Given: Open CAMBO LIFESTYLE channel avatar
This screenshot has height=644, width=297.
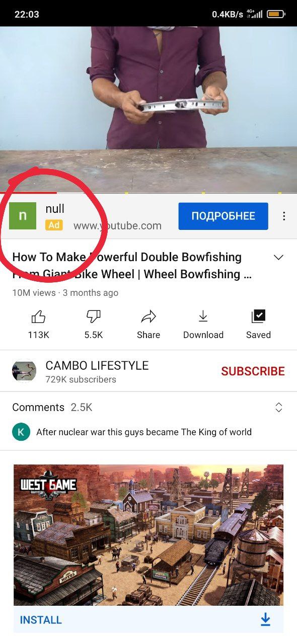Looking at the screenshot, I should click(24, 371).
